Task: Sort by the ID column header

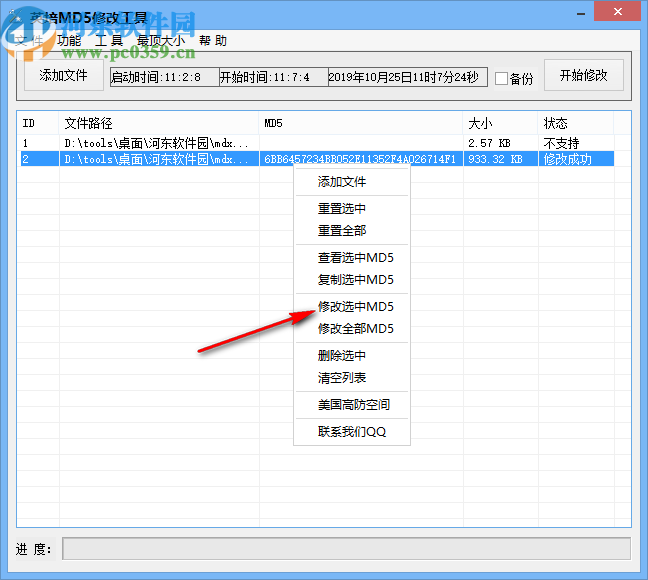Action: [x=38, y=123]
